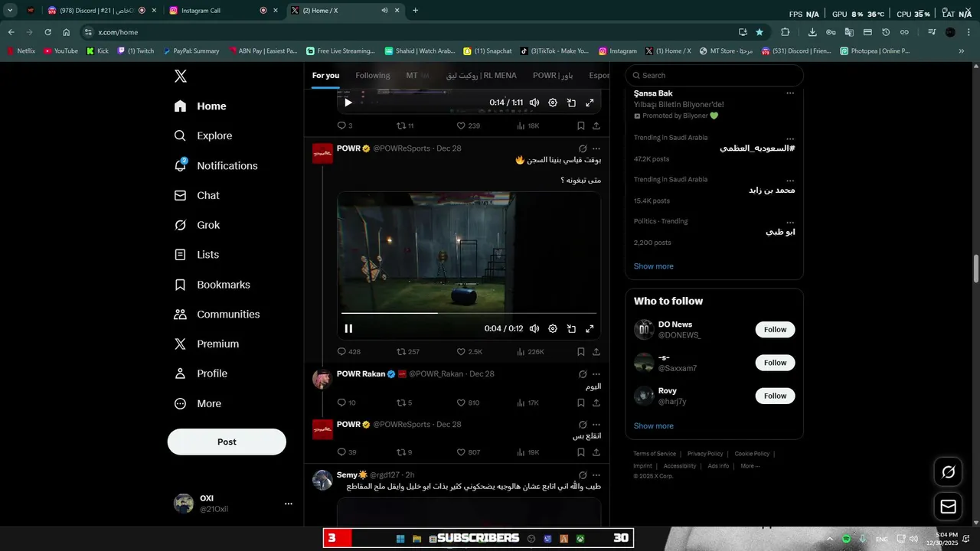This screenshot has height=551, width=980.
Task: Toggle picture-in-picture on POWR video
Action: pyautogui.click(x=571, y=328)
